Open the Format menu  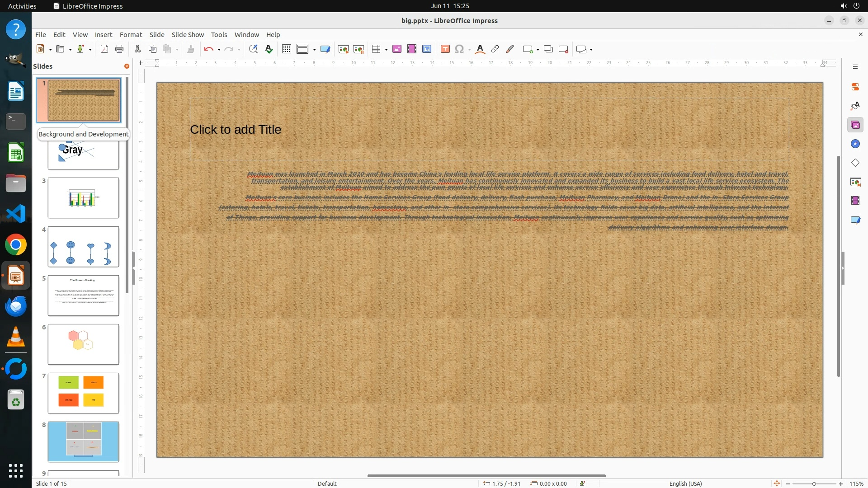pyautogui.click(x=131, y=34)
